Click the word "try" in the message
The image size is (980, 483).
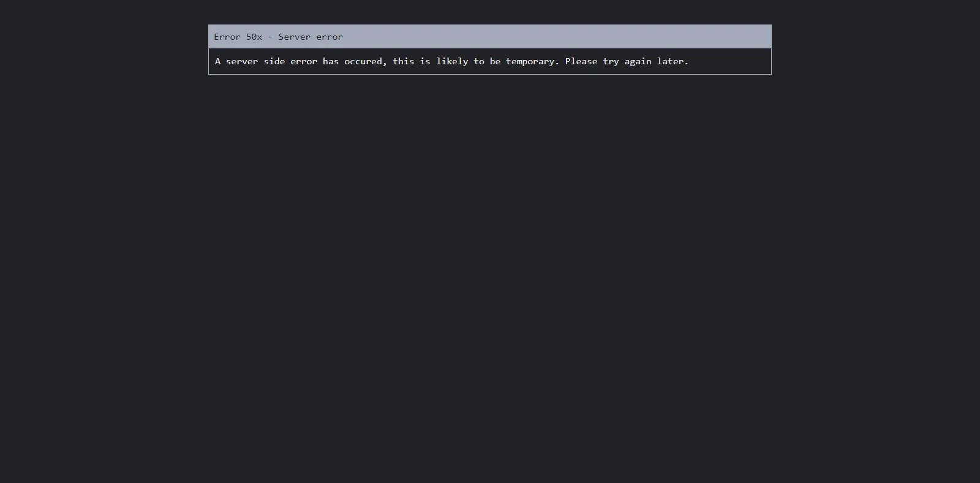click(611, 61)
